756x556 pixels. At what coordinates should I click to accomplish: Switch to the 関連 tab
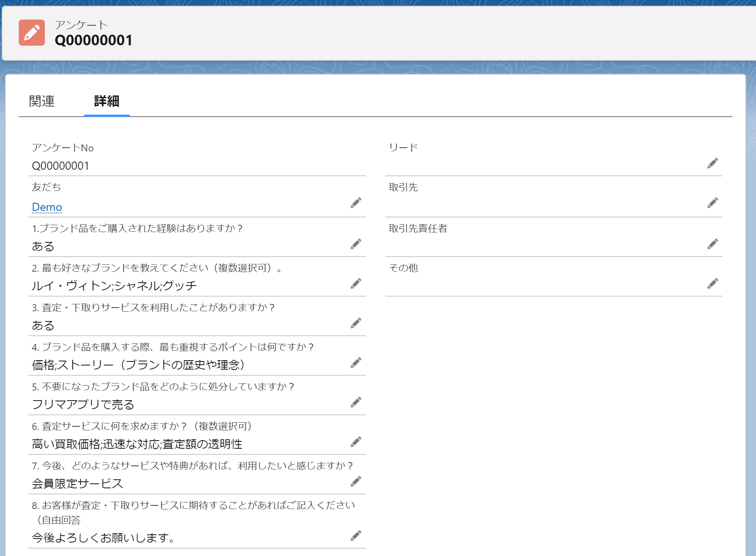coord(42,101)
